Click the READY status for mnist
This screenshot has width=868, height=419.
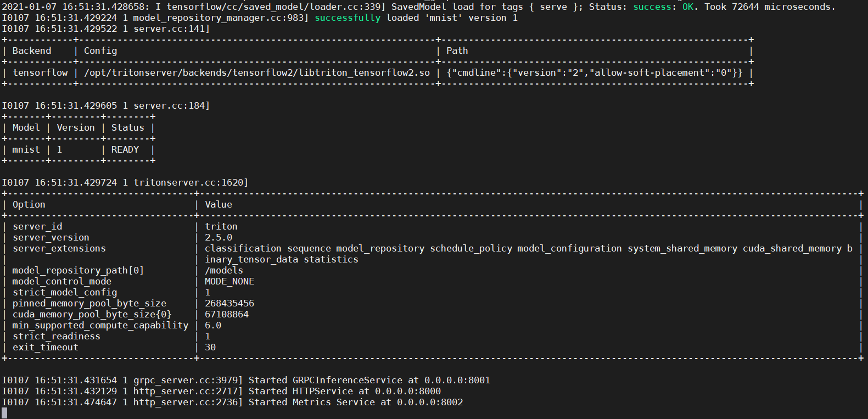(x=125, y=149)
